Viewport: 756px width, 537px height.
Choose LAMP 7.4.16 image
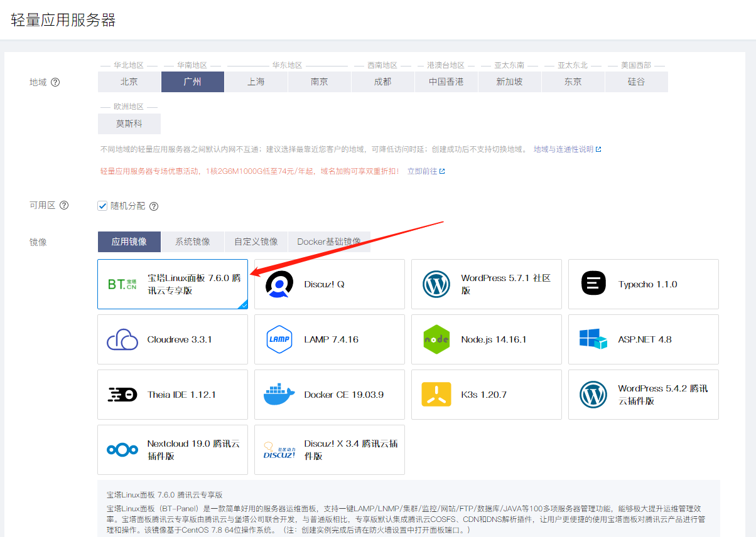point(330,339)
